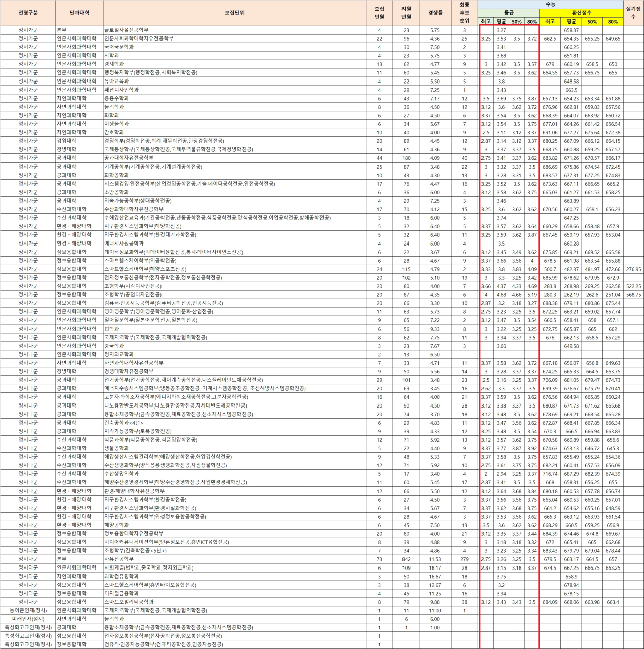Select the green 등급 header cell

click(509, 13)
